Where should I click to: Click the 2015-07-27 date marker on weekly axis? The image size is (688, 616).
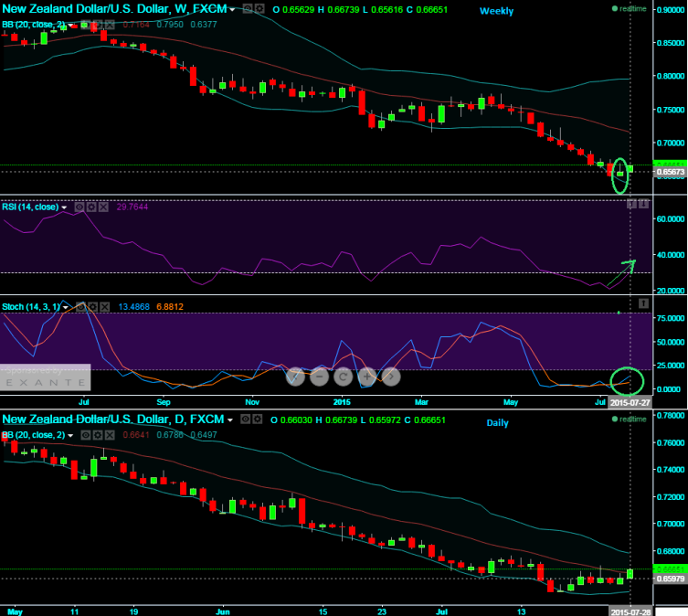pos(630,401)
